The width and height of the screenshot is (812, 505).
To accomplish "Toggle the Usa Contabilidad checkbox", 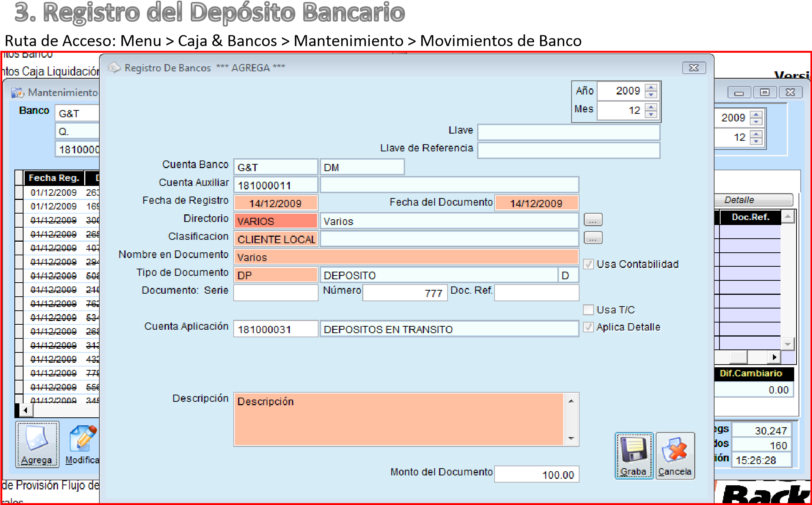I will (588, 264).
